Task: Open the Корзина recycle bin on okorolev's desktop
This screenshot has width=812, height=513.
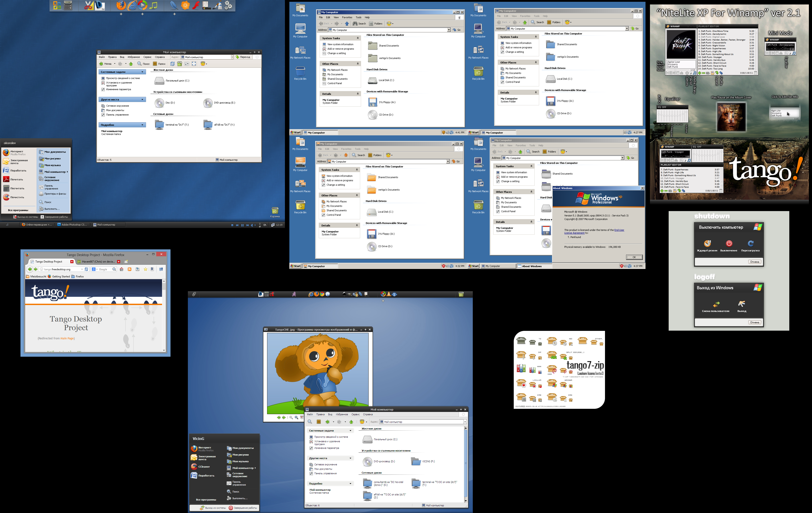Action: click(275, 212)
